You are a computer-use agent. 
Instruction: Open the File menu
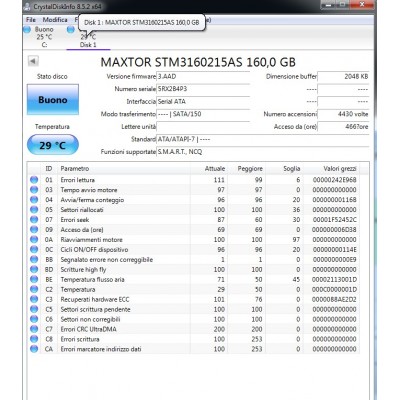click(31, 20)
